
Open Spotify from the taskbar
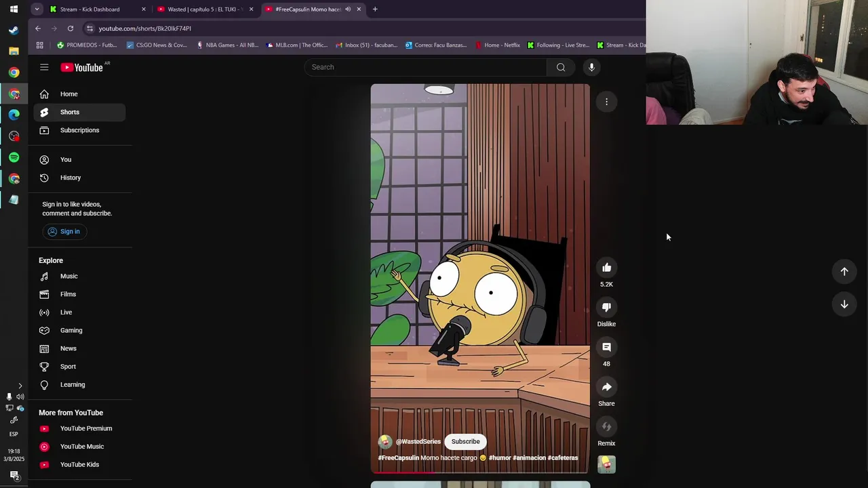point(14,157)
